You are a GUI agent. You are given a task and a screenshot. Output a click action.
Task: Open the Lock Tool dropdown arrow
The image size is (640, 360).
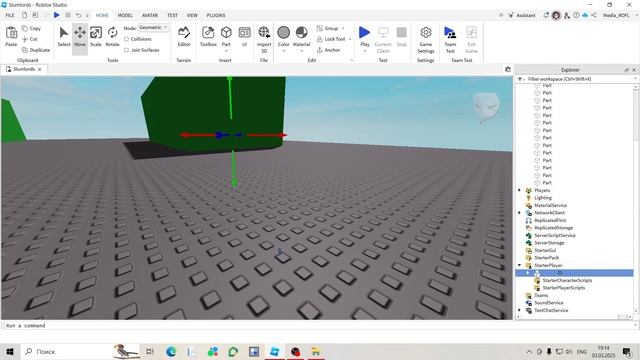coord(350,39)
